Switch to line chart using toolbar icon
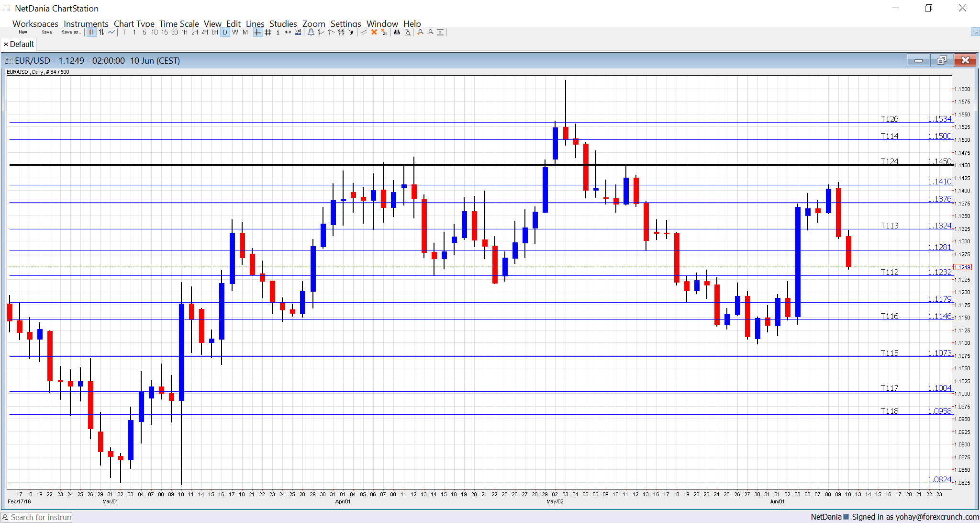 (111, 32)
